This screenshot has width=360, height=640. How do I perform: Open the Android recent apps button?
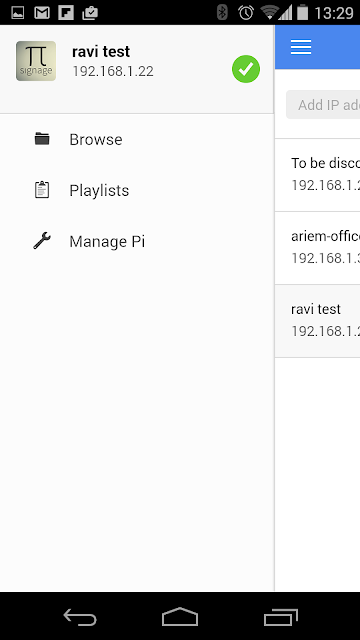(281, 617)
